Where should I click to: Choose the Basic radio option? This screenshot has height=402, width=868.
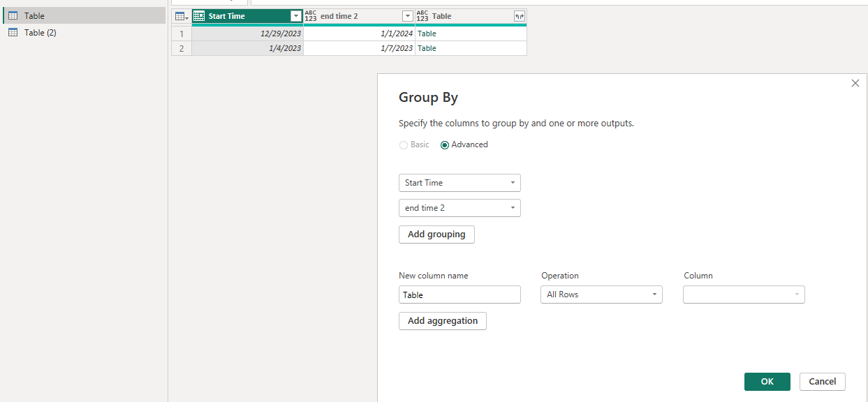click(x=403, y=144)
